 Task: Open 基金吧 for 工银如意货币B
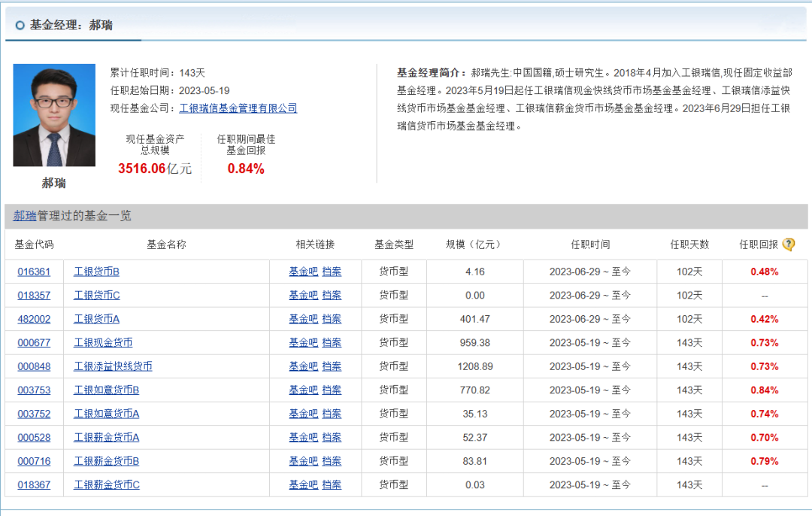point(303,390)
